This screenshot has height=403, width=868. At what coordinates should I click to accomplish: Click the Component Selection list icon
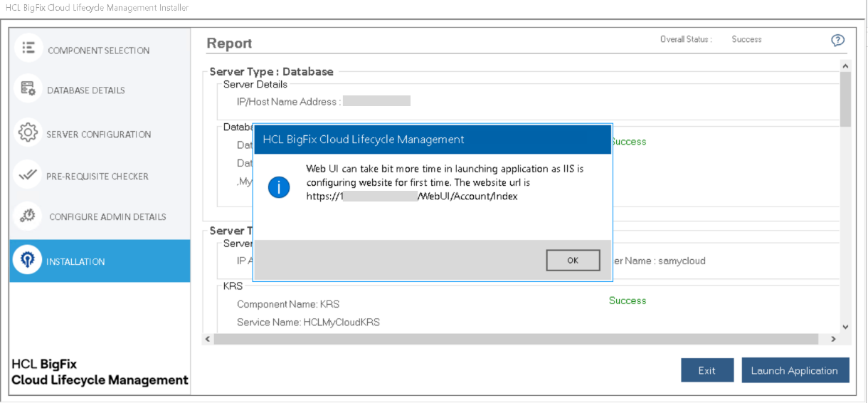[x=28, y=48]
